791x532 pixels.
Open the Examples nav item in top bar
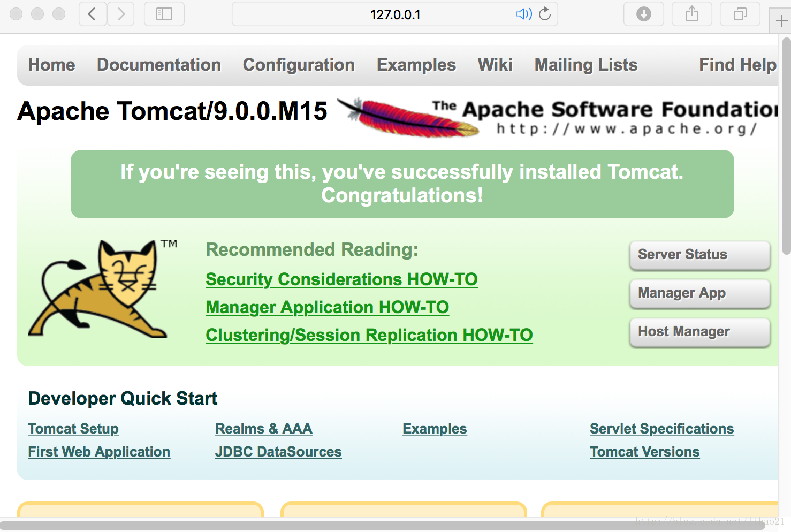(416, 65)
